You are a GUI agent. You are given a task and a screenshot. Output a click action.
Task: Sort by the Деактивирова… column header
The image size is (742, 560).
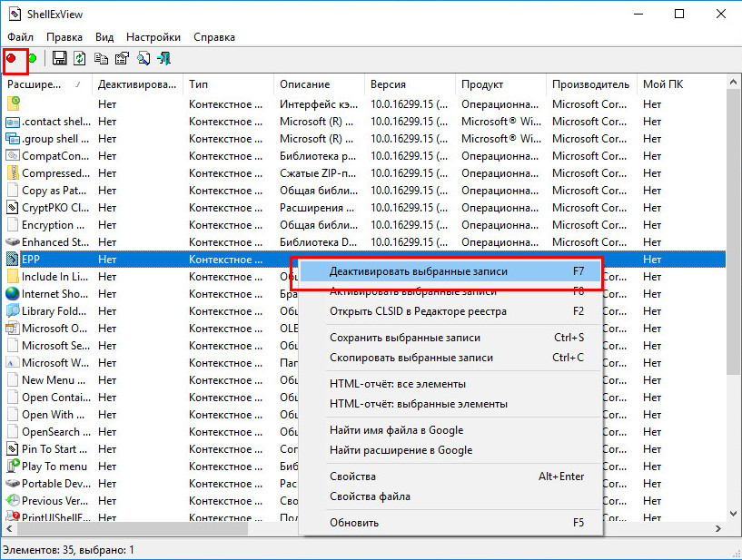[137, 84]
